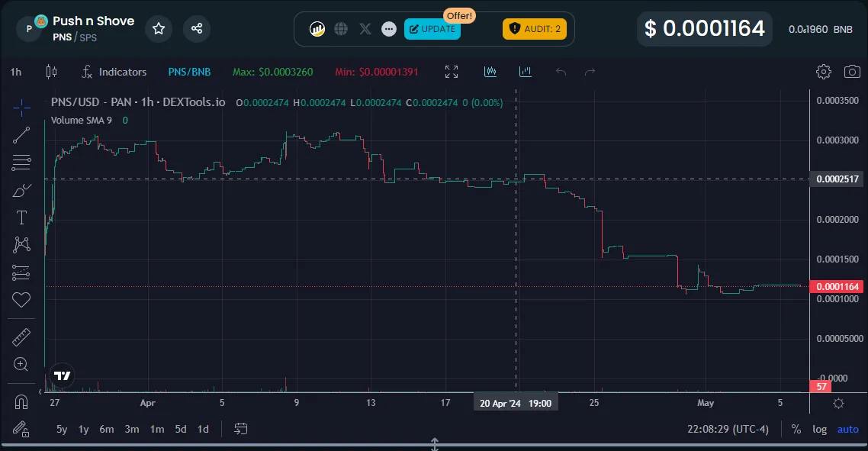The image size is (868, 451).
Task: Click the BNB price value in header
Action: [x=821, y=29]
